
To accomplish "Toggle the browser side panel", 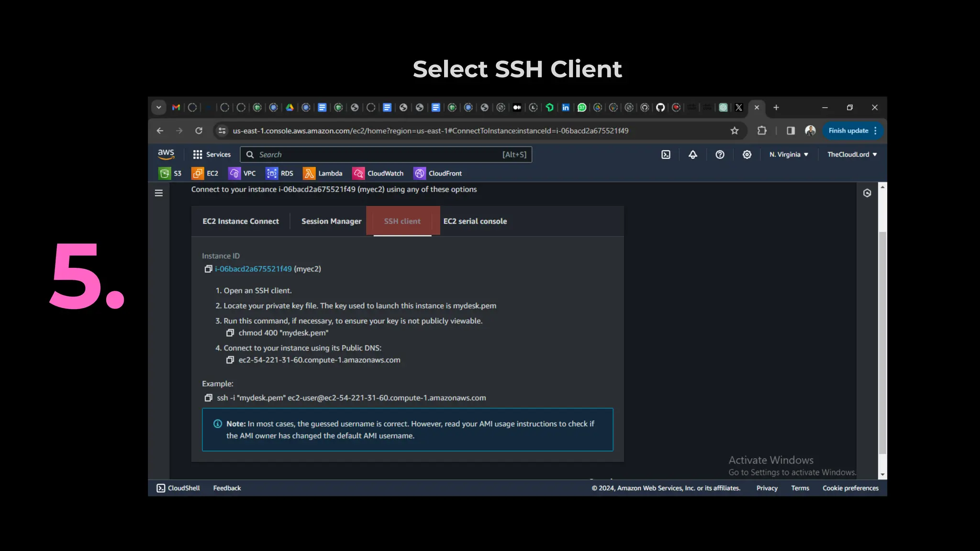I will pos(791,131).
